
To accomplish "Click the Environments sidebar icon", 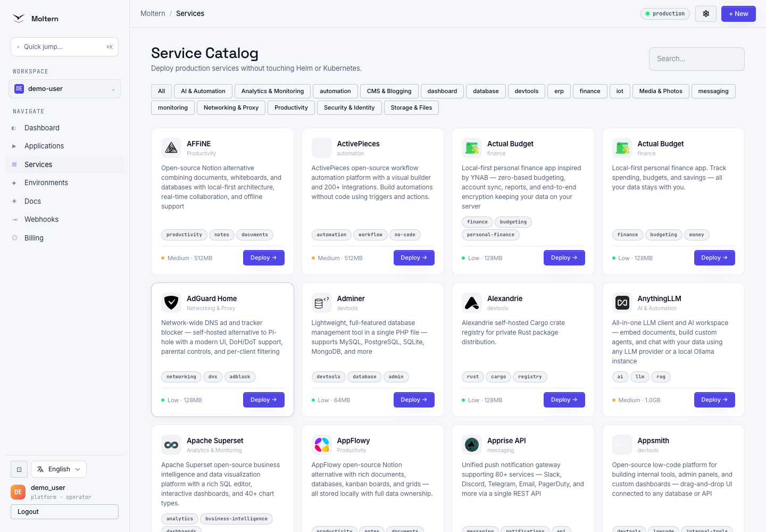I will (14, 183).
